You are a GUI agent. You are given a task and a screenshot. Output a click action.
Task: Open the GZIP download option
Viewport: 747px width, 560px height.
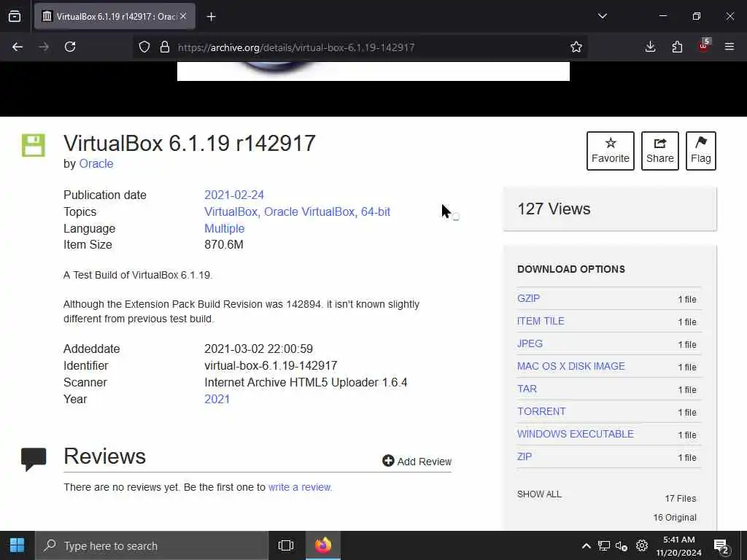[528, 298]
